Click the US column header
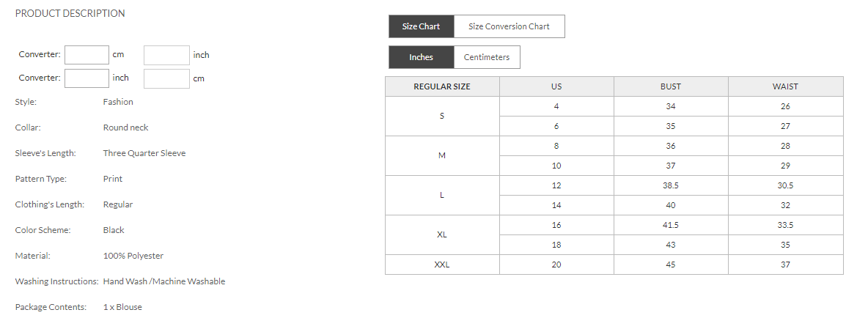 (556, 86)
